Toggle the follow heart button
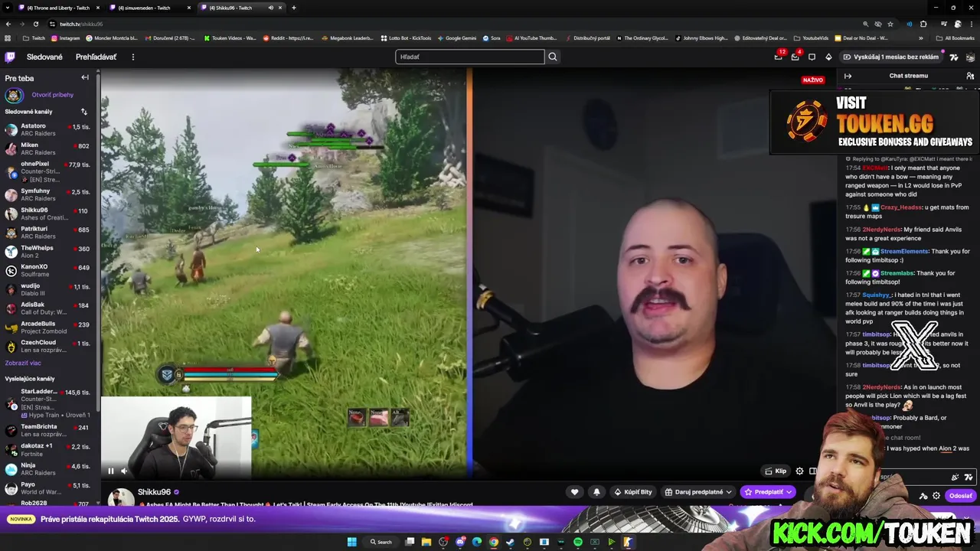980x551 pixels. [574, 492]
